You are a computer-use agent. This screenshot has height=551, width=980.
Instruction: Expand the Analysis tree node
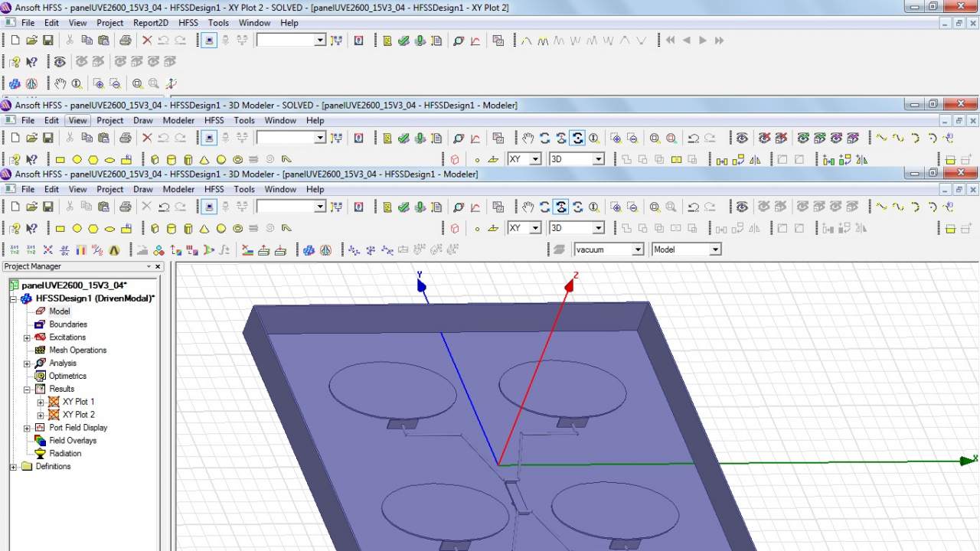27,364
